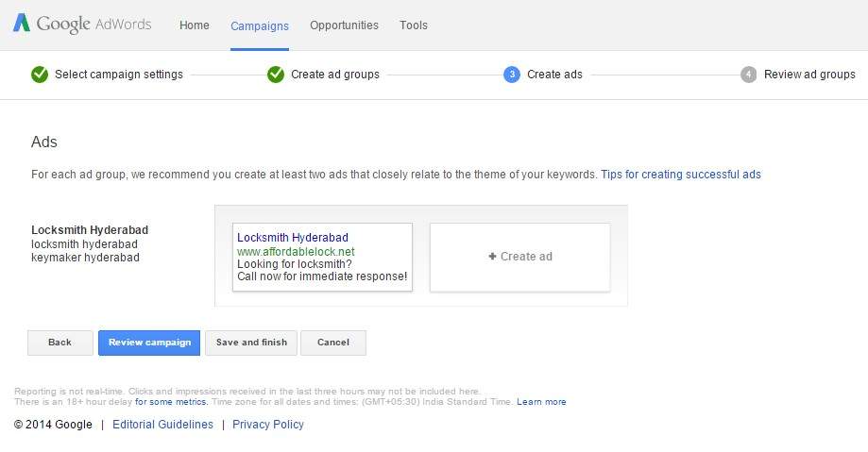Click the Review campaign button

tap(149, 343)
